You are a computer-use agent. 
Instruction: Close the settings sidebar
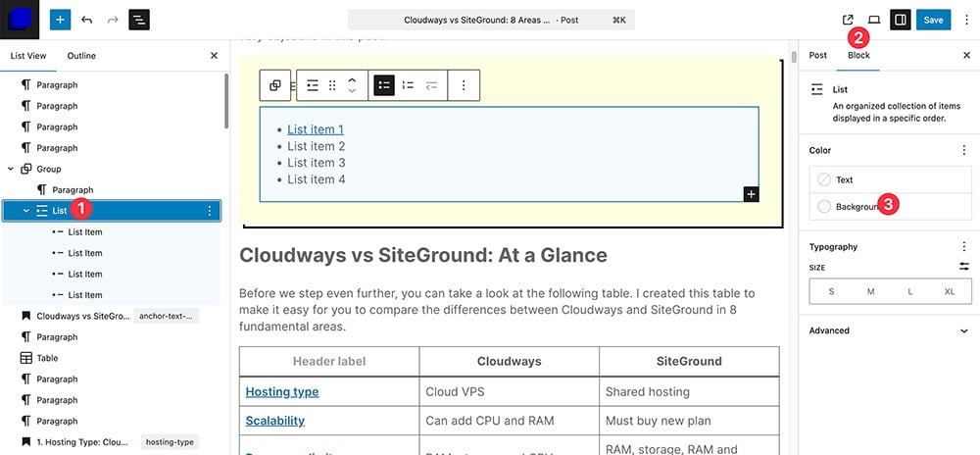[x=967, y=55]
